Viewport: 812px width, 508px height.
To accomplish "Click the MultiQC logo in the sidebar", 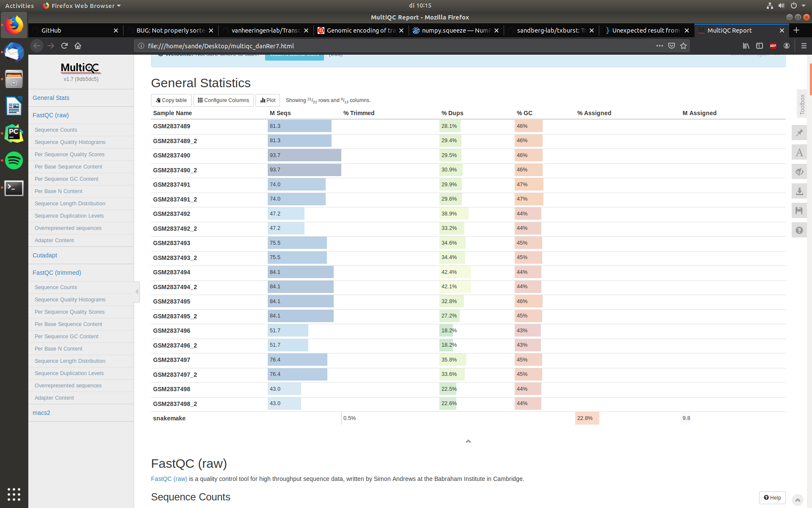I will (x=81, y=68).
